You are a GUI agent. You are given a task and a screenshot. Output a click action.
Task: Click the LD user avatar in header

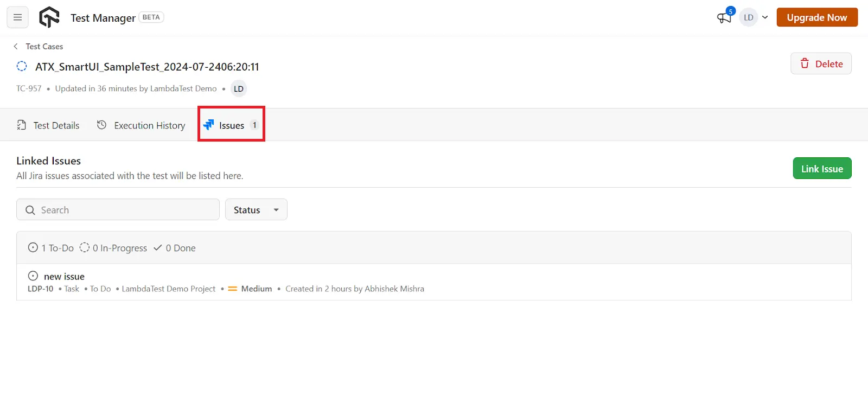pyautogui.click(x=748, y=17)
